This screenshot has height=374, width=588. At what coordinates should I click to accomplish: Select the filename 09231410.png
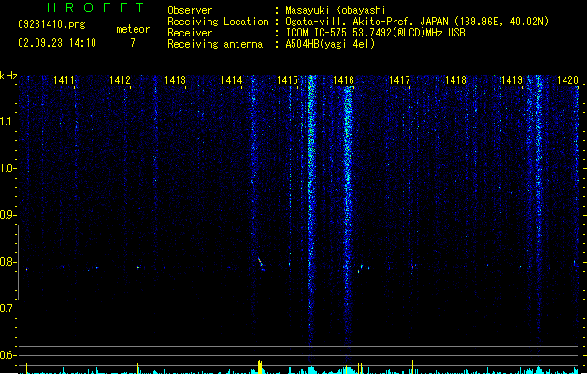51,24
